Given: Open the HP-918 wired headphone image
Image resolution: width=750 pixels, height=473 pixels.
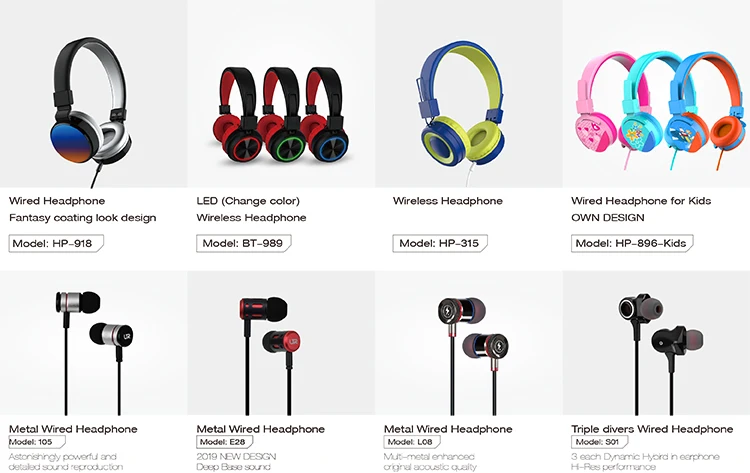Looking at the screenshot, I should coord(94,94).
